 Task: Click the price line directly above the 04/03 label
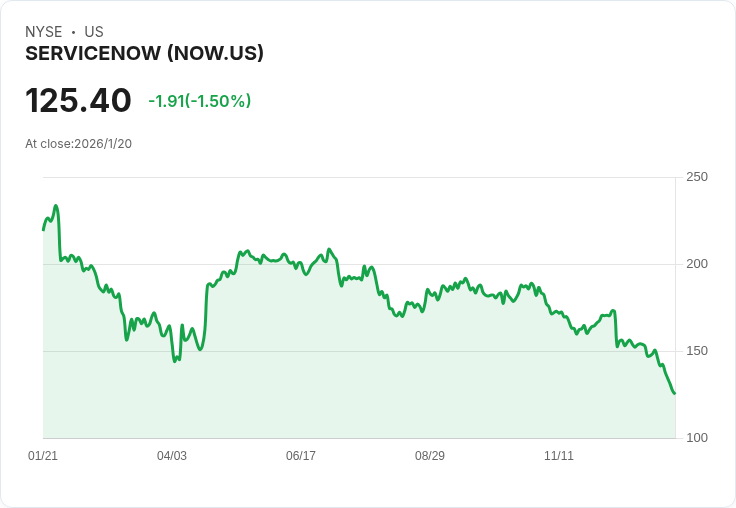[x=172, y=344]
